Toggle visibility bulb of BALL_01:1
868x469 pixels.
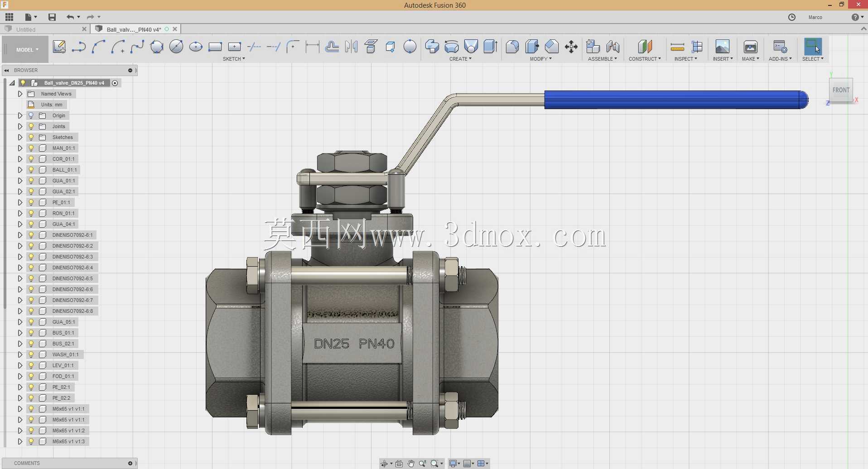pos(31,170)
